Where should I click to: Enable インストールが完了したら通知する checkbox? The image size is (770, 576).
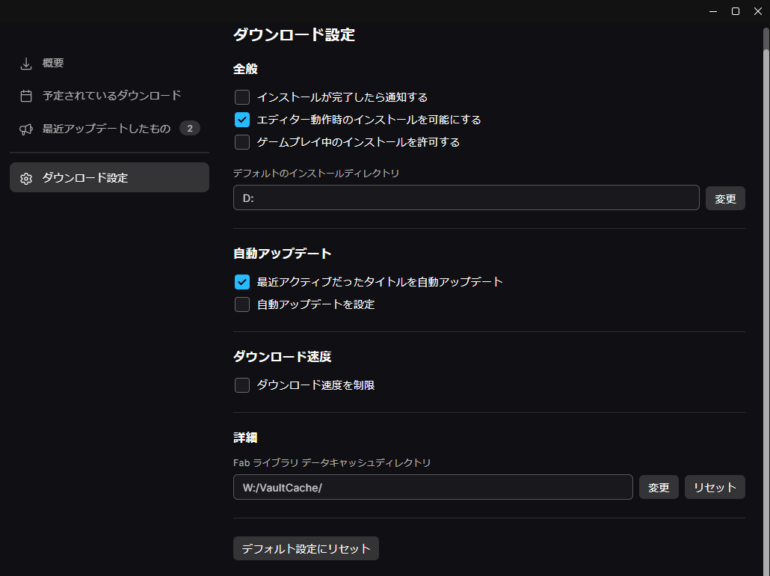(x=242, y=97)
